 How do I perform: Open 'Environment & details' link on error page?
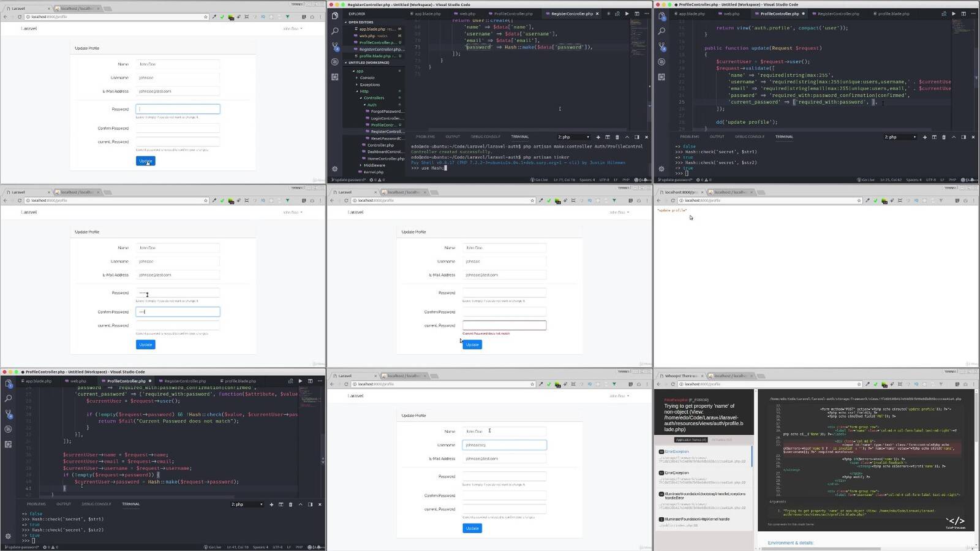coord(791,542)
